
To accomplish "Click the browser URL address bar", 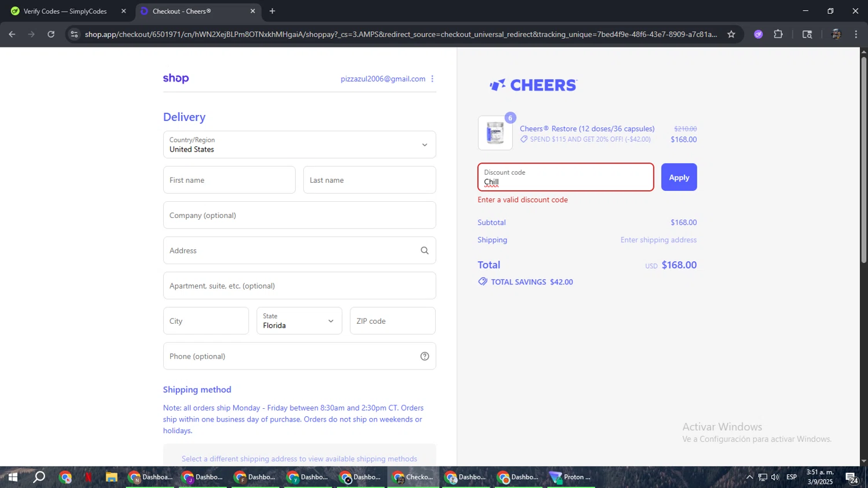I will click(400, 34).
